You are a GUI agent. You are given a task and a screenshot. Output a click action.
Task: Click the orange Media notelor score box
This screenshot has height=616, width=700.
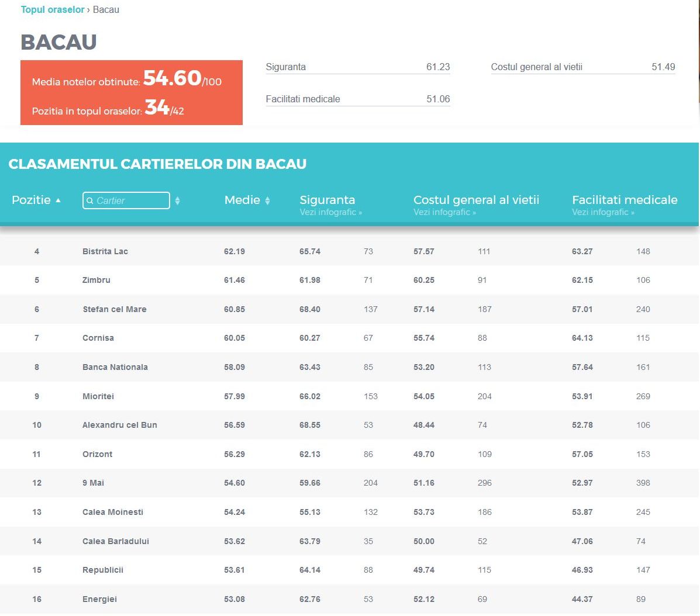[132, 92]
